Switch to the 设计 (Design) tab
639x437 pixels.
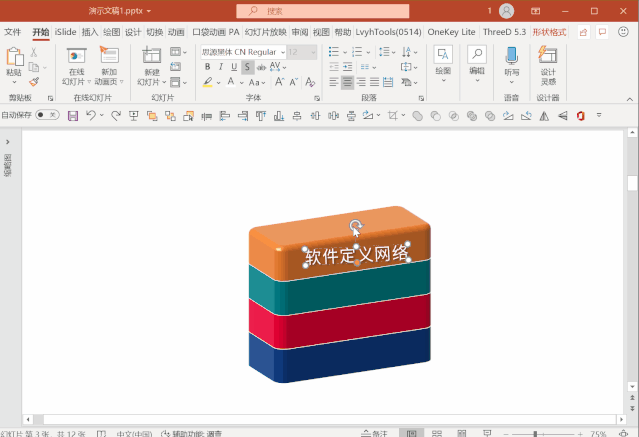(x=133, y=32)
